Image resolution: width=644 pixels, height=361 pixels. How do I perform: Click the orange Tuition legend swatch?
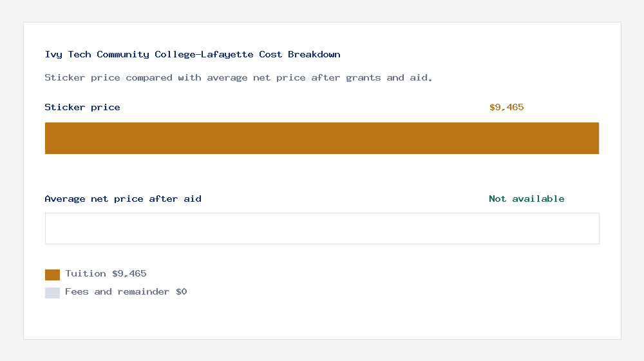pyautogui.click(x=52, y=275)
